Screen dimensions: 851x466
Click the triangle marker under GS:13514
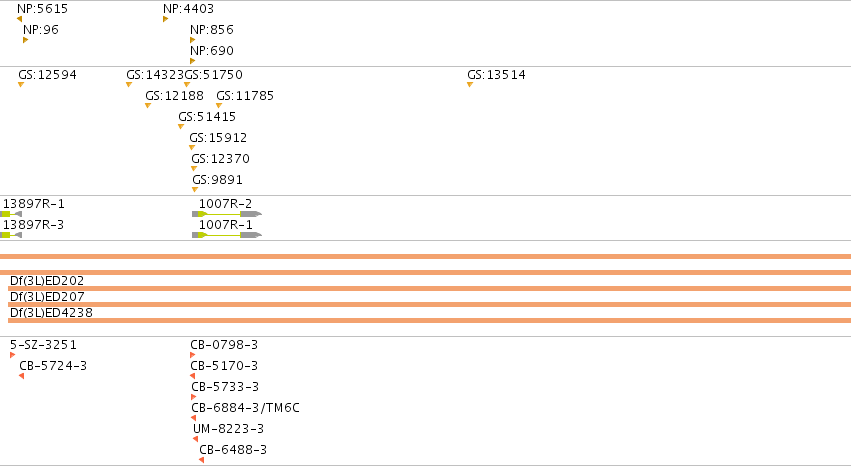coord(470,85)
